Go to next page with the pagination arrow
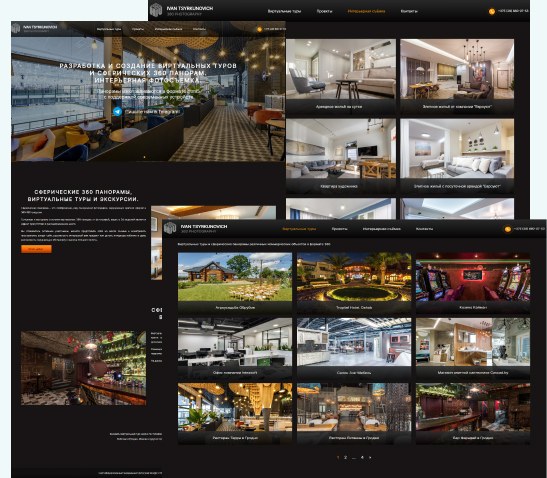Image resolution: width=547 pixels, height=478 pixels. click(370, 457)
